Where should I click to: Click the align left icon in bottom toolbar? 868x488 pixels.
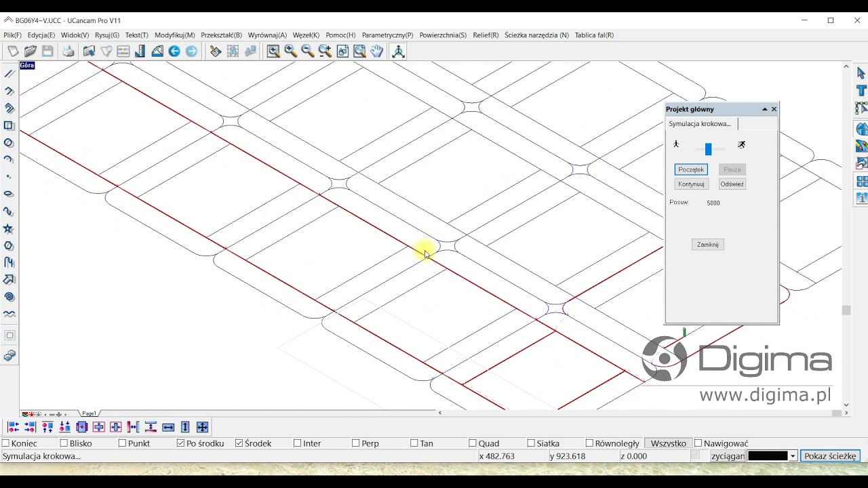point(13,427)
